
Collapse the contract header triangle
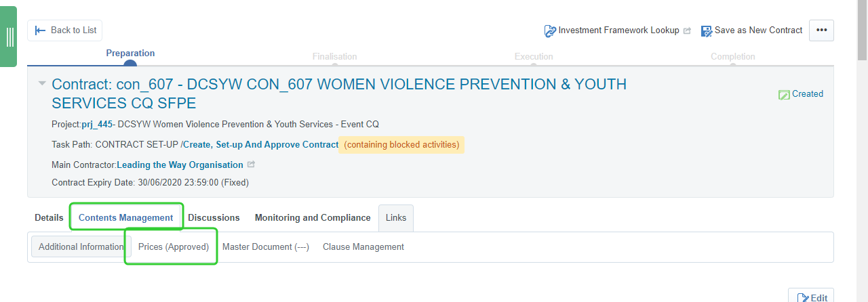pos(42,83)
